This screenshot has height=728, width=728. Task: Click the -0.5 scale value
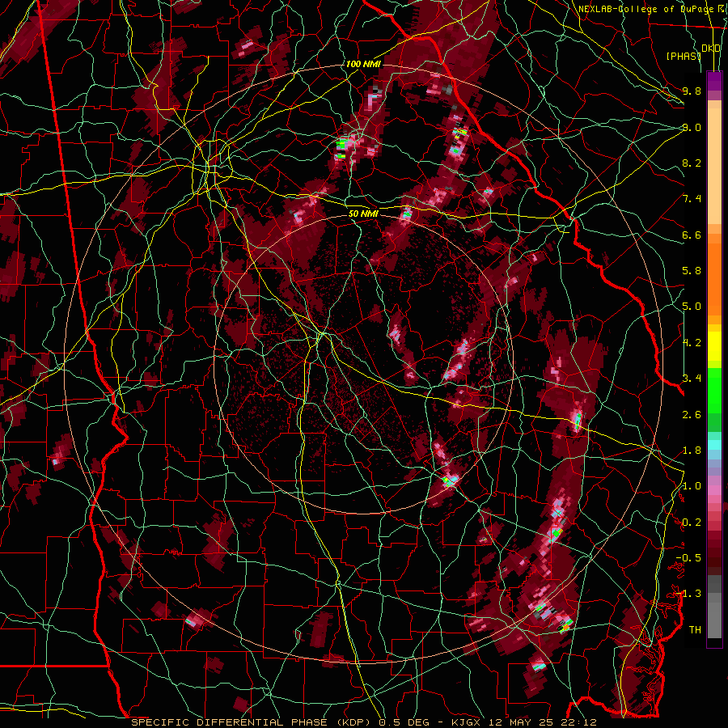[x=688, y=558]
